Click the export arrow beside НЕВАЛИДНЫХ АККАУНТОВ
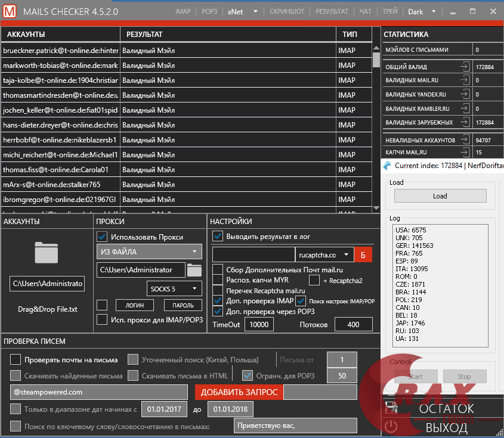 pyautogui.click(x=465, y=139)
